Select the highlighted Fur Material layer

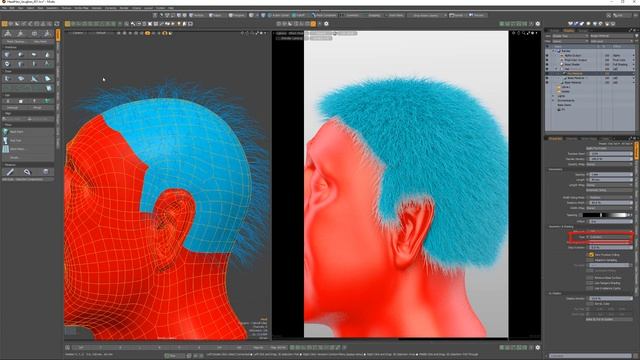575,73
